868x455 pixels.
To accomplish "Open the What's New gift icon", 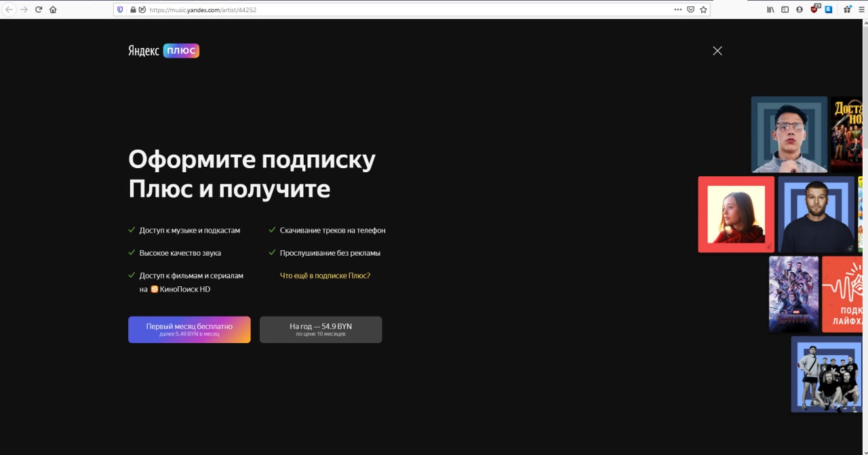I will click(x=848, y=9).
